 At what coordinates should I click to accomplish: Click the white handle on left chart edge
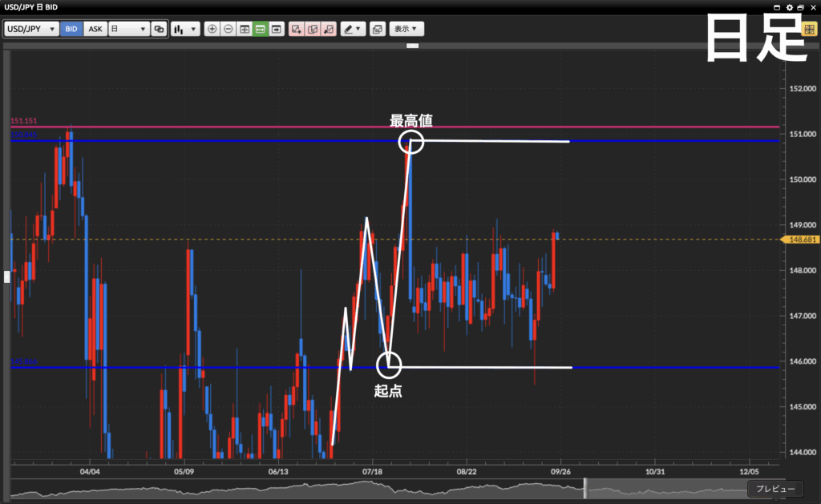[x=6, y=276]
